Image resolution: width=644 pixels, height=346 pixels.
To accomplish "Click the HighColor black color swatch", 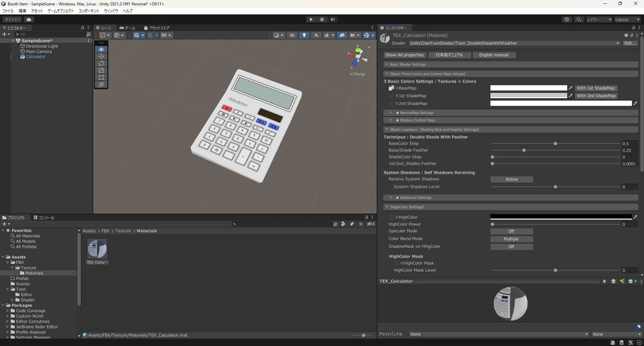I will click(561, 217).
